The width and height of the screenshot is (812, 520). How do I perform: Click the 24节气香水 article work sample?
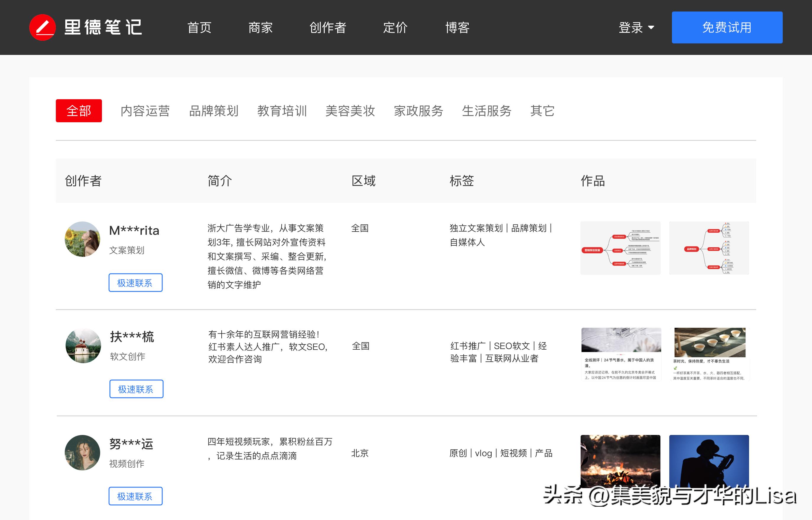[621, 354]
